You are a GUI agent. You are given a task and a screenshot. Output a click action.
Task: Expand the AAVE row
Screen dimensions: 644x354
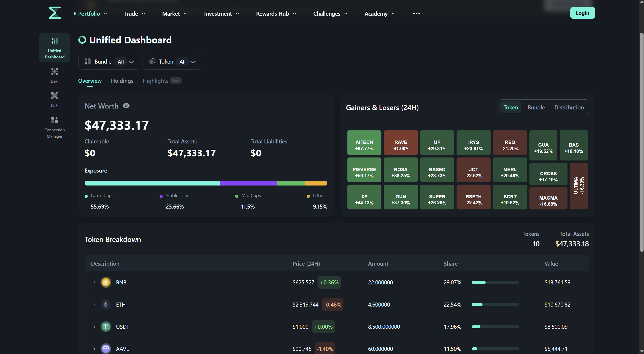94,349
